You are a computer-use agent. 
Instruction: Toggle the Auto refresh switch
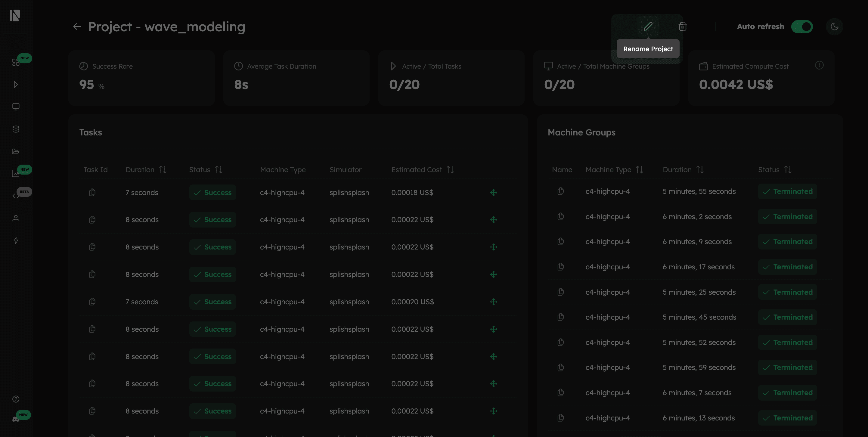pyautogui.click(x=801, y=26)
